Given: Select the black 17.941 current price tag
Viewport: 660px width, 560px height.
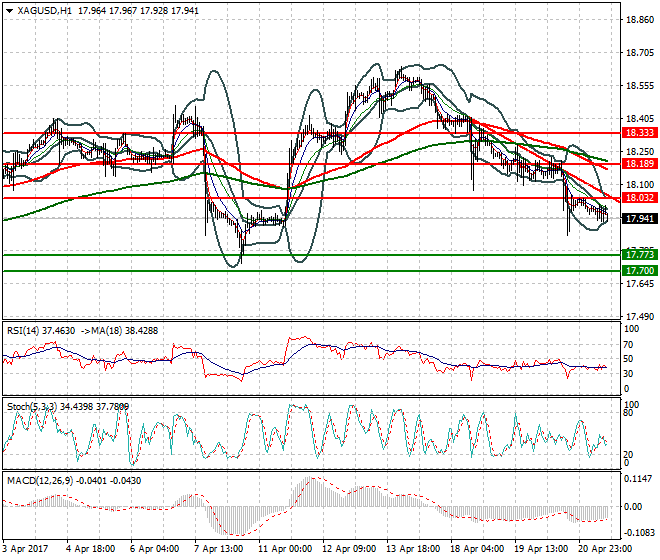Looking at the screenshot, I should point(638,218).
